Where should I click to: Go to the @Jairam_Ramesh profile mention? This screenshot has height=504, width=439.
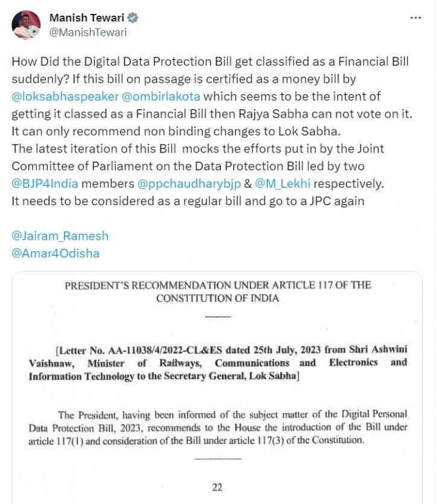60,236
